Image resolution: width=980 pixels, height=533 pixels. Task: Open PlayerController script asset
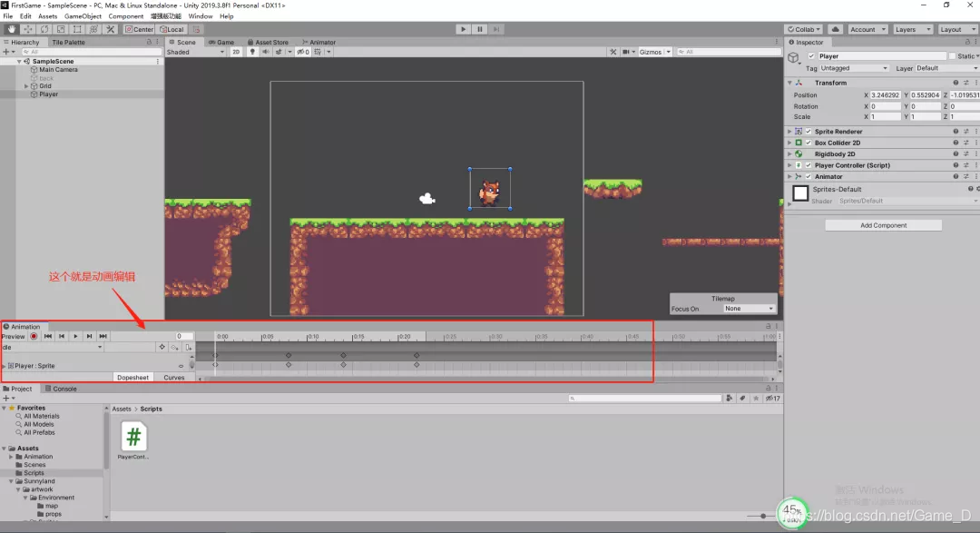(133, 441)
